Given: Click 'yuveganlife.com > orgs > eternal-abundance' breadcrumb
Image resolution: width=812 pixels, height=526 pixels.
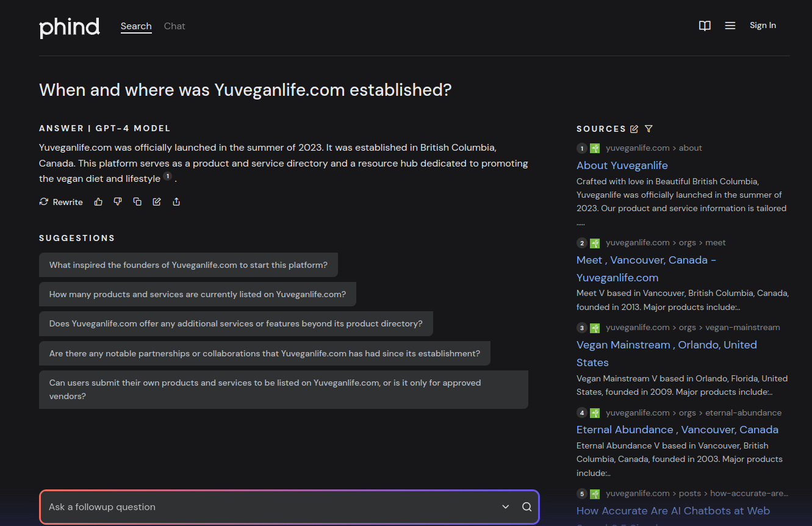Looking at the screenshot, I should pos(694,413).
